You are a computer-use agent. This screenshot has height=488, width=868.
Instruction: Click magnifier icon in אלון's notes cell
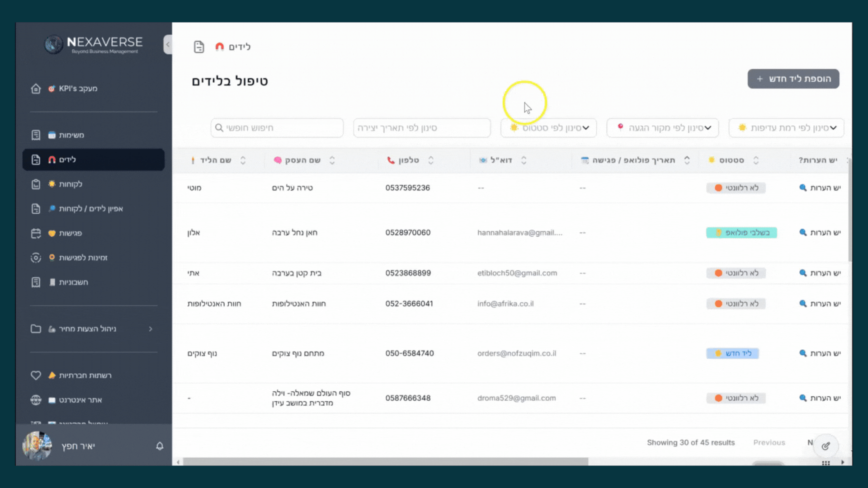pos(803,232)
